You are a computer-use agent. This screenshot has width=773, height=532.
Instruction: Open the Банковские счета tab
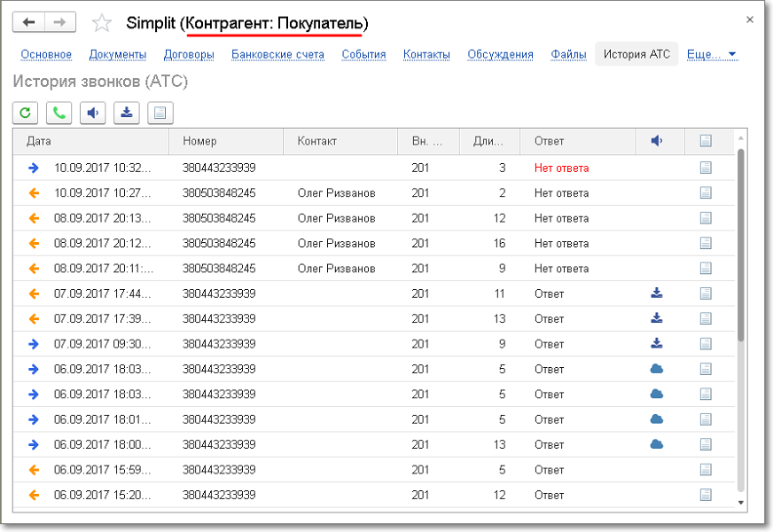(x=277, y=55)
